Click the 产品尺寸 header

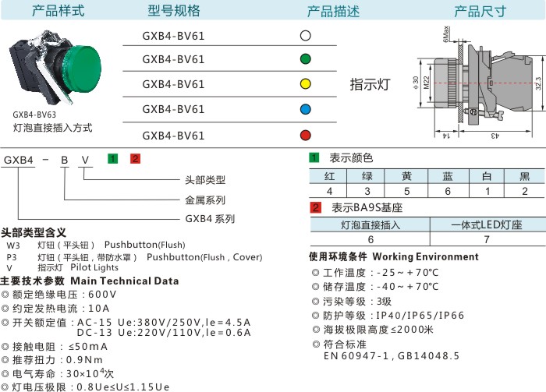point(480,11)
